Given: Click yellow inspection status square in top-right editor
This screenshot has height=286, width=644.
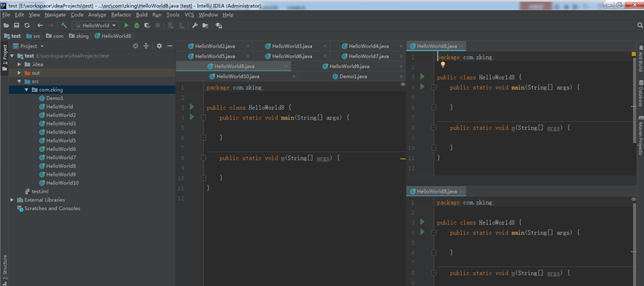Looking at the screenshot, I should (x=634, y=54).
